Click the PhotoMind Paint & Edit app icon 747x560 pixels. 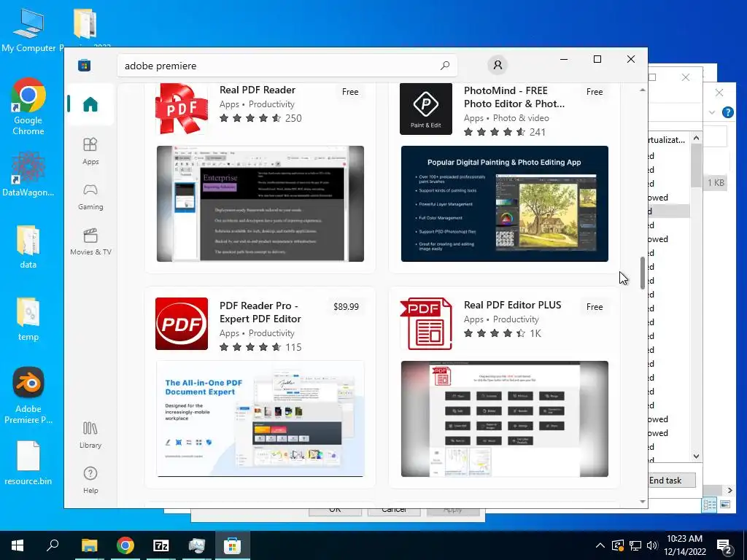[426, 109]
